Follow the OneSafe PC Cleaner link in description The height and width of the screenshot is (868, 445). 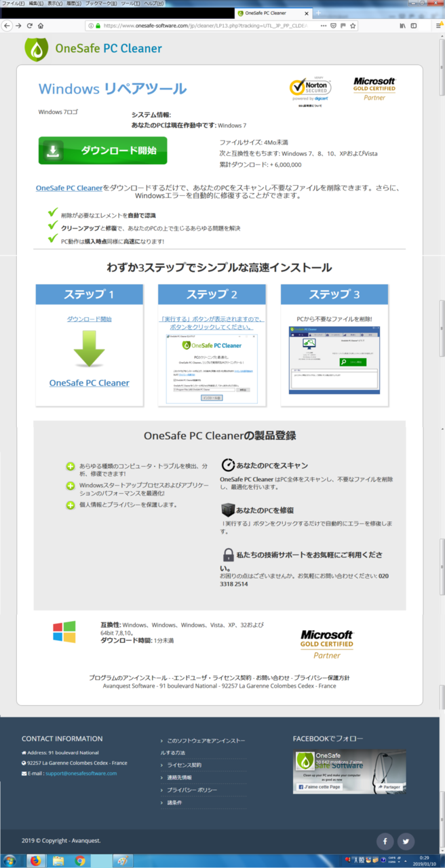pos(69,187)
